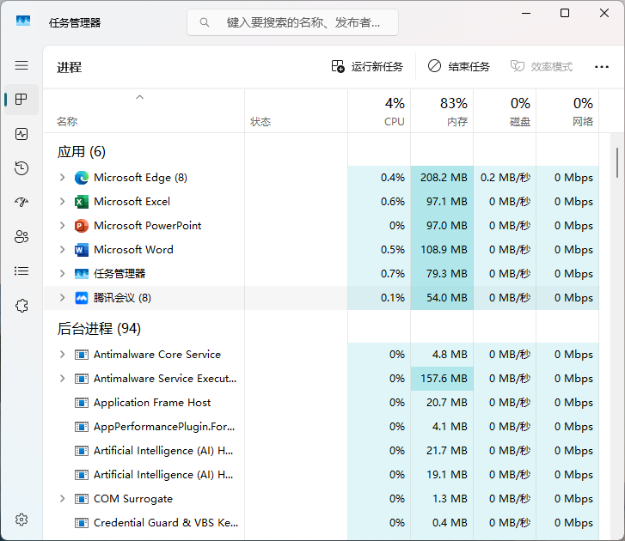Expand the Microsoft Edge process group
625x541 pixels.
click(62, 178)
